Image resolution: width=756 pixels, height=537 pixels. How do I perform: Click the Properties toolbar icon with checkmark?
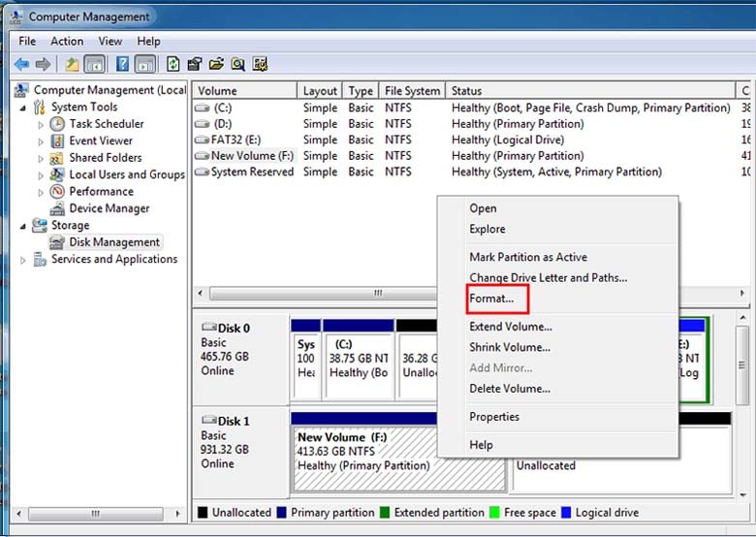coord(194,64)
